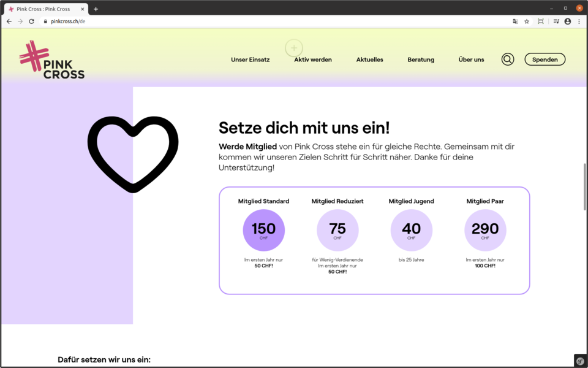Open a new tab with the plus icon
This screenshot has height=368, width=588.
click(96, 9)
